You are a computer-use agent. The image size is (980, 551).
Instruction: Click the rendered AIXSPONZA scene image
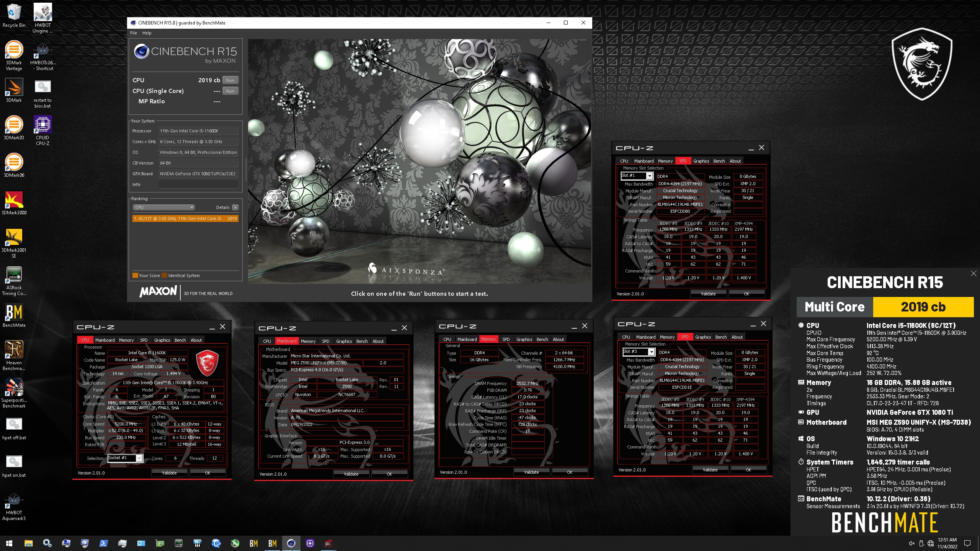(419, 161)
